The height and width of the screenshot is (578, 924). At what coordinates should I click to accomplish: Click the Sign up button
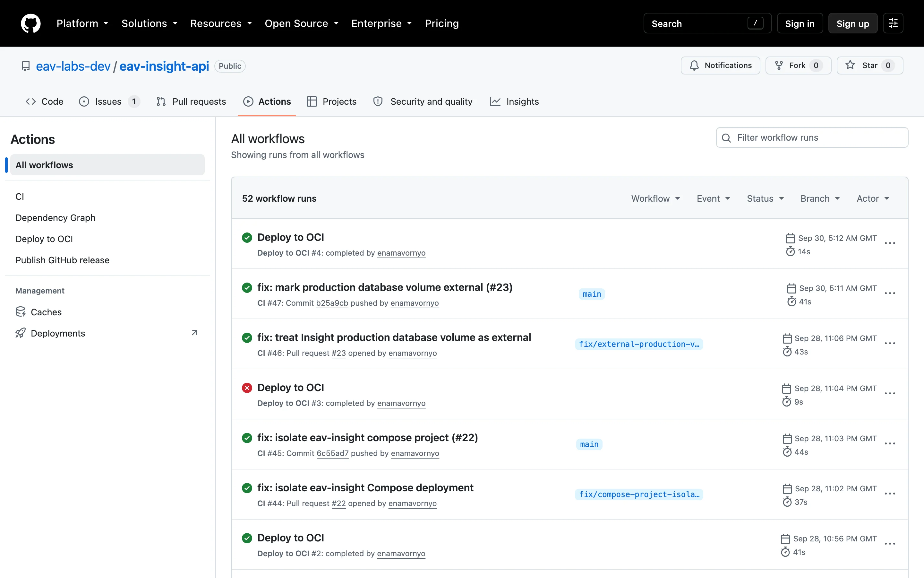click(x=852, y=23)
